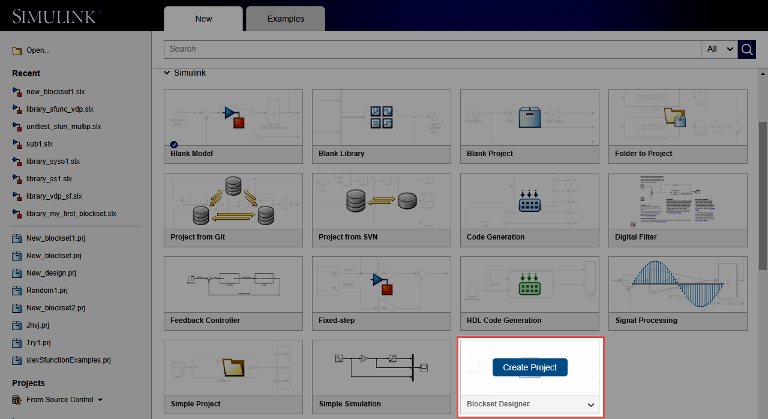Open From Source Control dropdown arrow

(100, 400)
